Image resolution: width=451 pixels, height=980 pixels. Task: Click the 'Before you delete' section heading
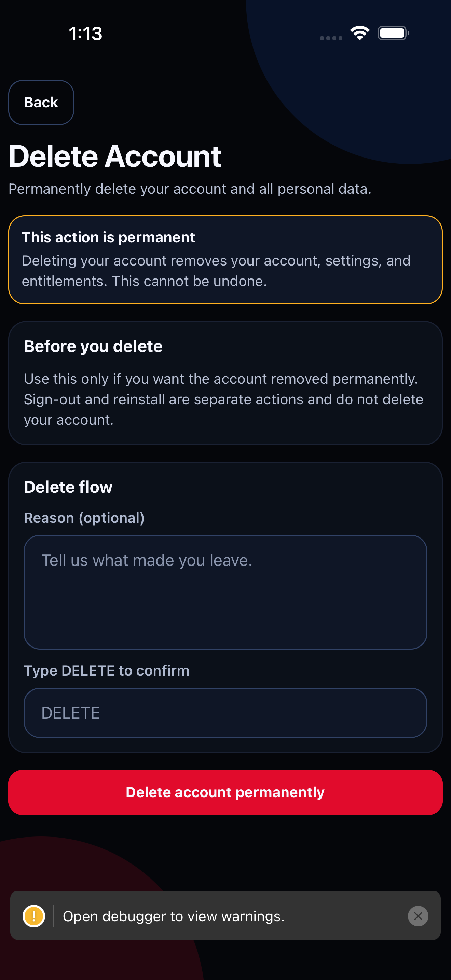93,346
